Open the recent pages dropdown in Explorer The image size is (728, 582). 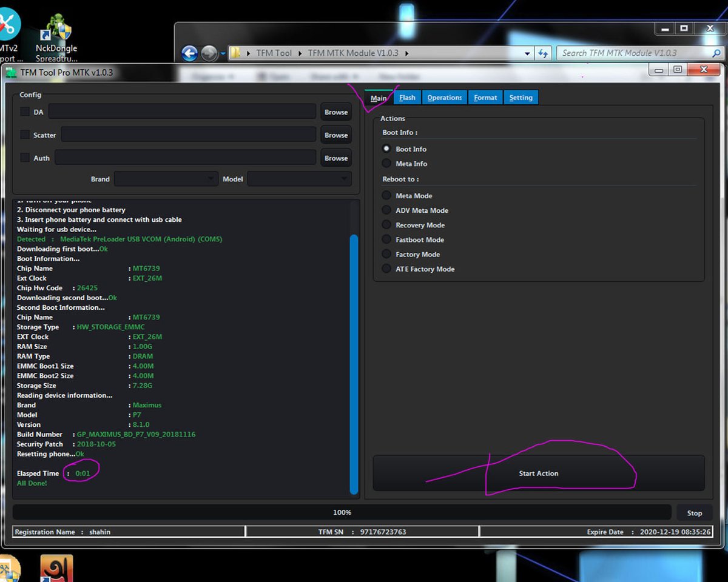click(x=223, y=53)
